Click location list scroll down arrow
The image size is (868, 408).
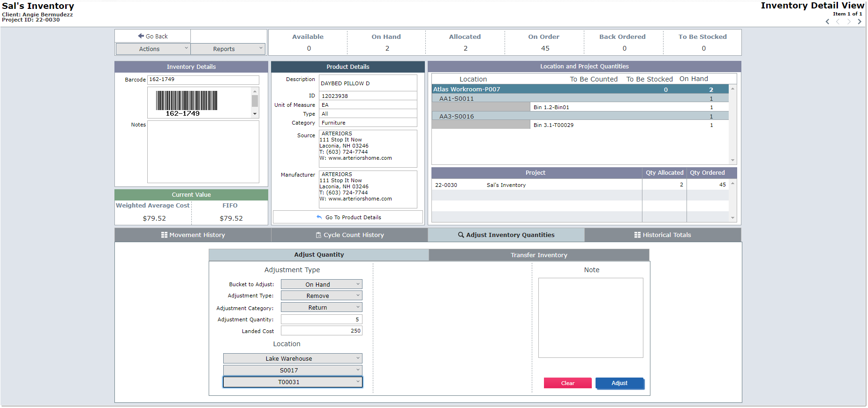pyautogui.click(x=732, y=160)
